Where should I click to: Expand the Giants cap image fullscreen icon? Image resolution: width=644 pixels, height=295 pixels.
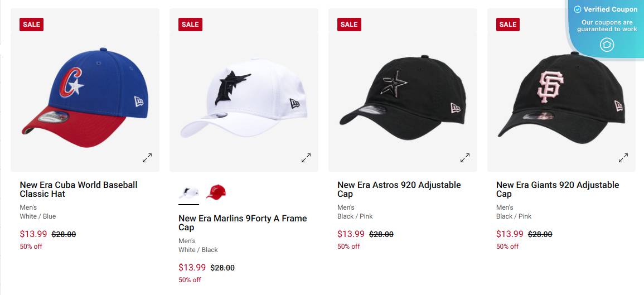click(x=623, y=158)
